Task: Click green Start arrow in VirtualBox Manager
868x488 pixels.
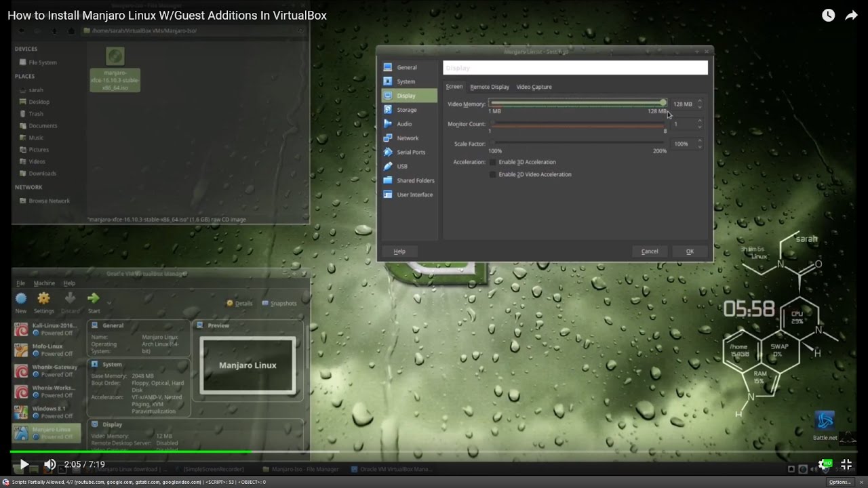Action: [94, 299]
